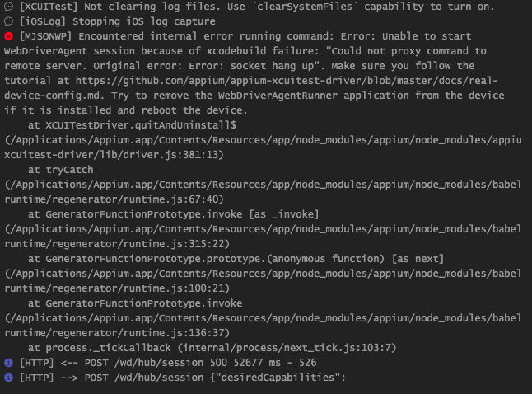The height and width of the screenshot is (394, 532).
Task: Click the [HTTP] tag on the 500 response line
Action: pyautogui.click(x=36, y=363)
